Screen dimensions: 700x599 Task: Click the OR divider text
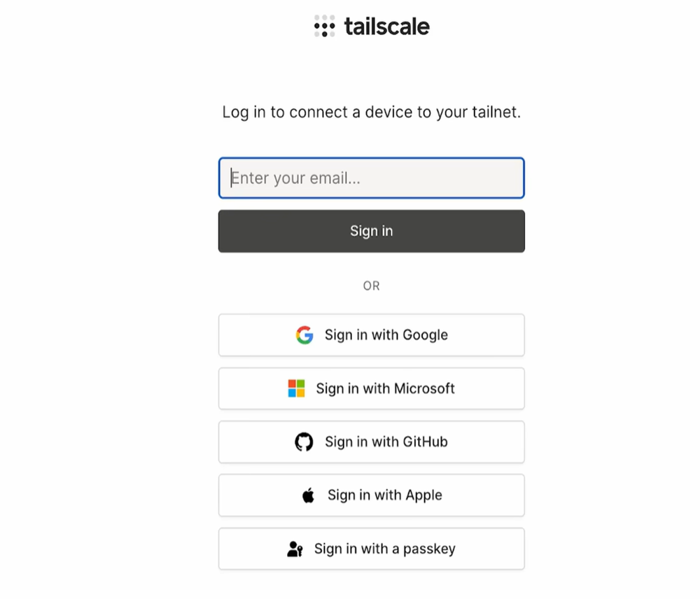371,286
